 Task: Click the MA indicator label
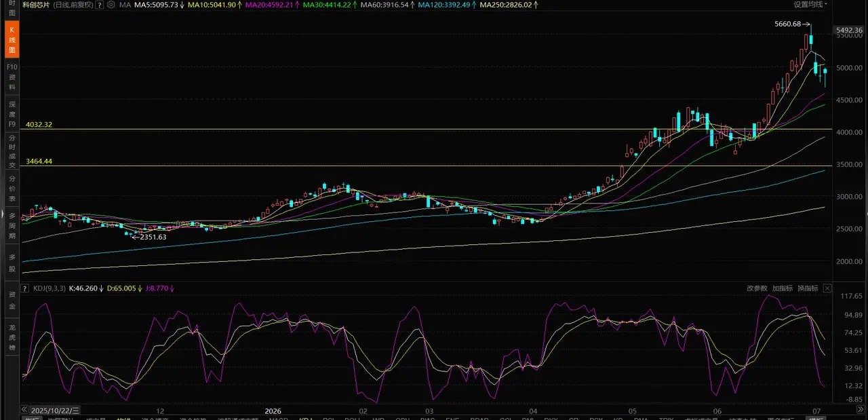pos(125,5)
